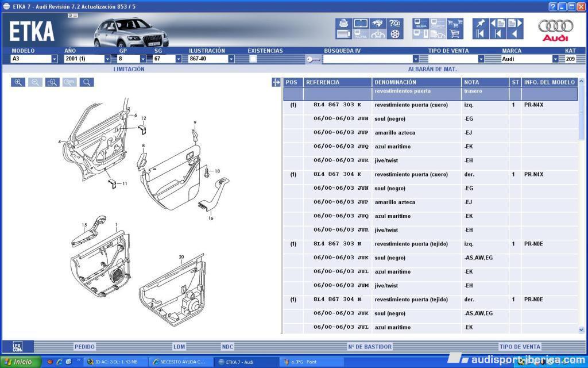Open the Windows Inicio start button

tap(21, 362)
